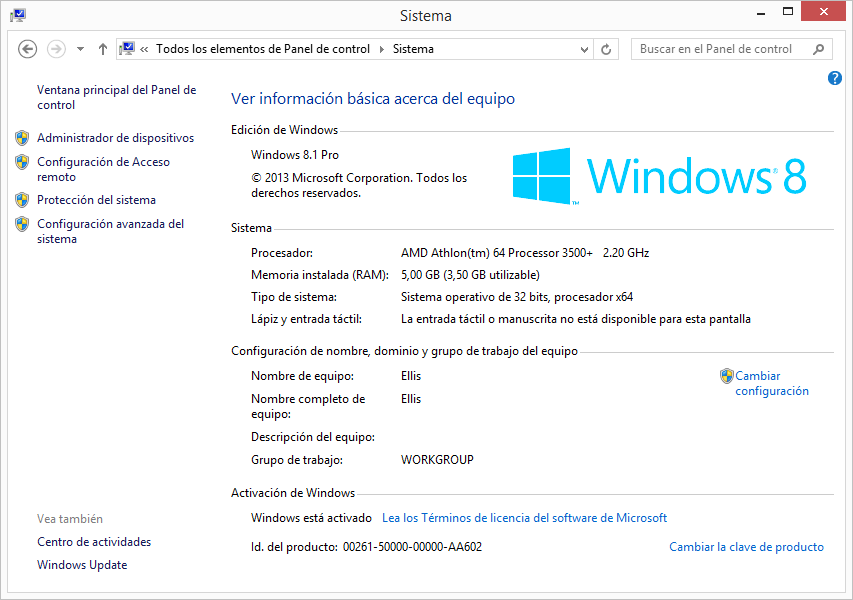Click the system icon in title bar
This screenshot has width=853, height=600.
[18, 15]
